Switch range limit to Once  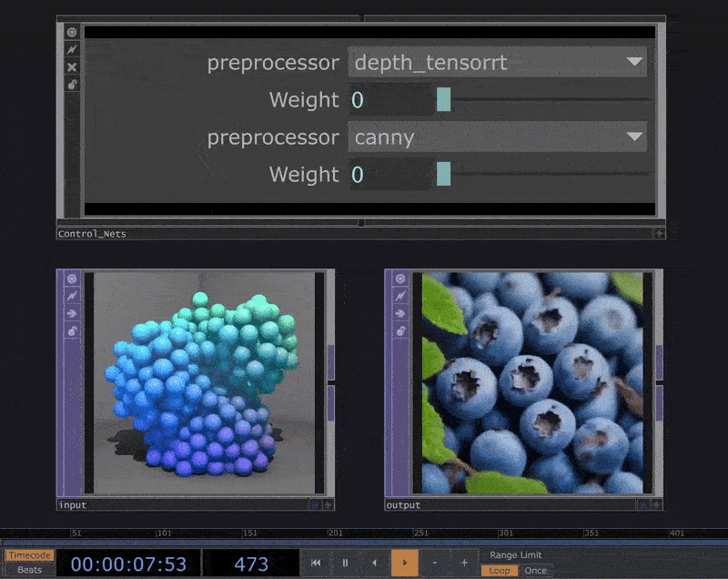(536, 571)
